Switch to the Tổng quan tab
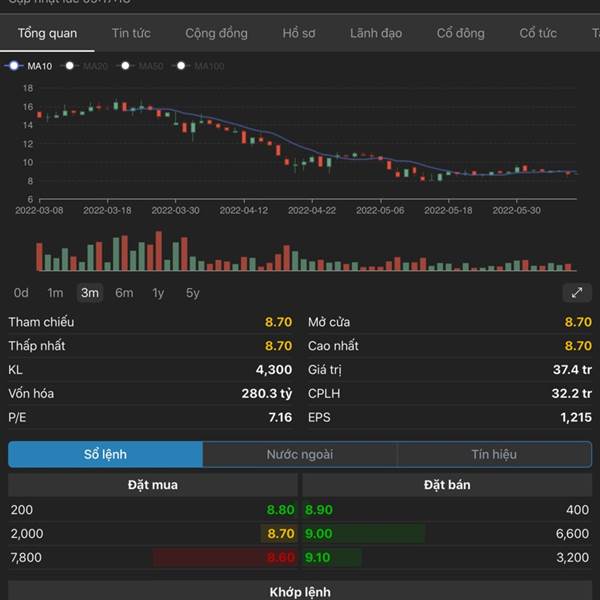This screenshot has height=600, width=600. point(47,33)
